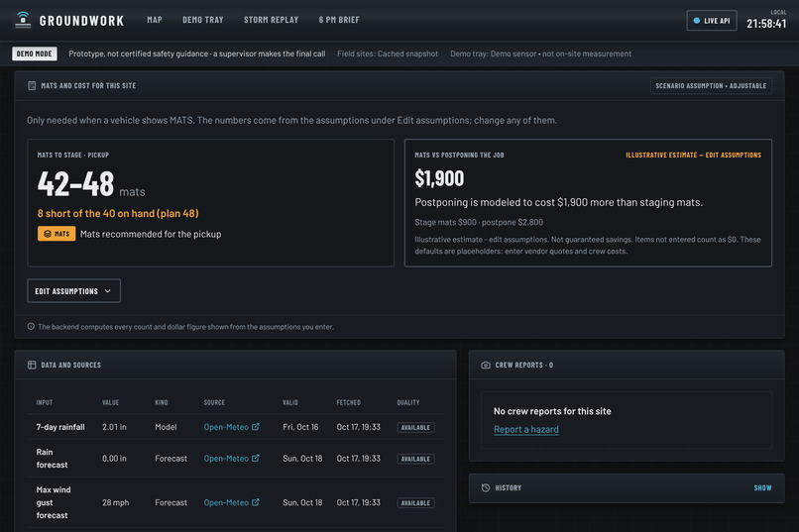The width and height of the screenshot is (799, 532).
Task: Click the History clock icon
Action: click(x=486, y=487)
